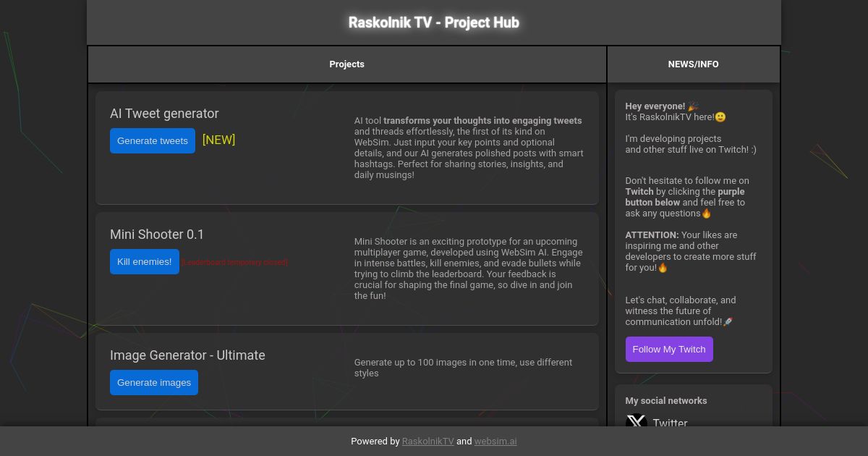
Task: Open the AI Tweet generator project title
Action: 164,114
